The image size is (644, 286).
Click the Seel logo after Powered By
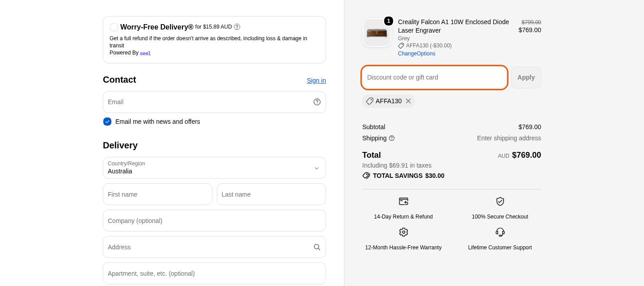point(145,53)
